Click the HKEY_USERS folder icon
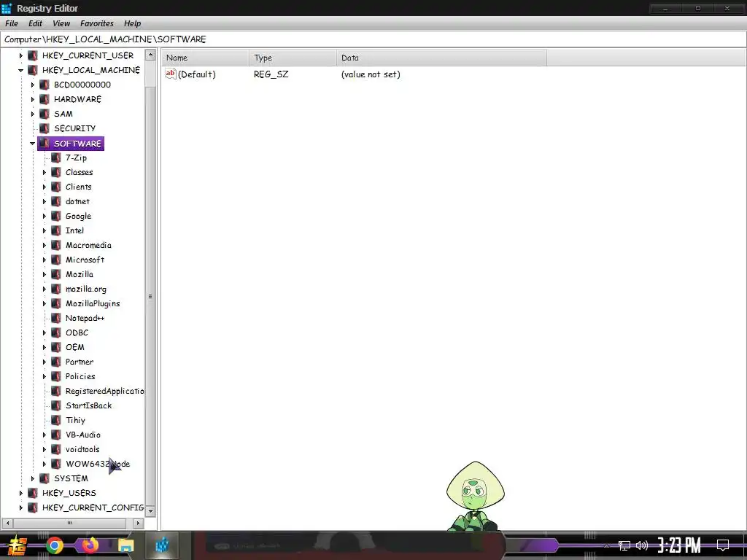The image size is (747, 560). pyautogui.click(x=33, y=493)
